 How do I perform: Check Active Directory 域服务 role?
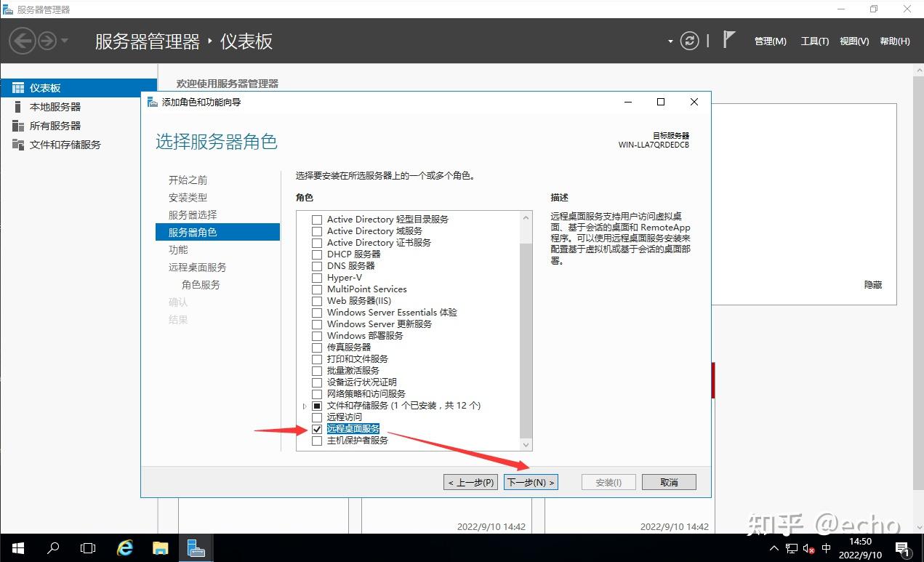316,231
